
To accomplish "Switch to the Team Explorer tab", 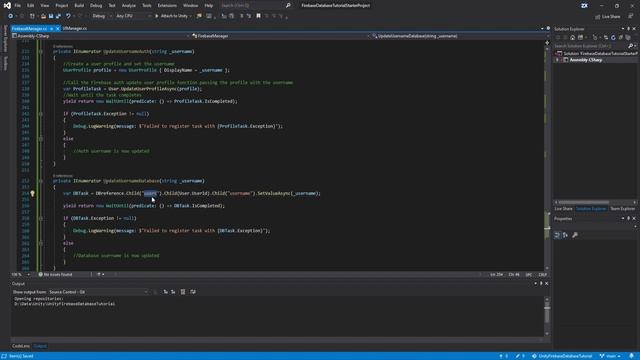I will [623, 209].
